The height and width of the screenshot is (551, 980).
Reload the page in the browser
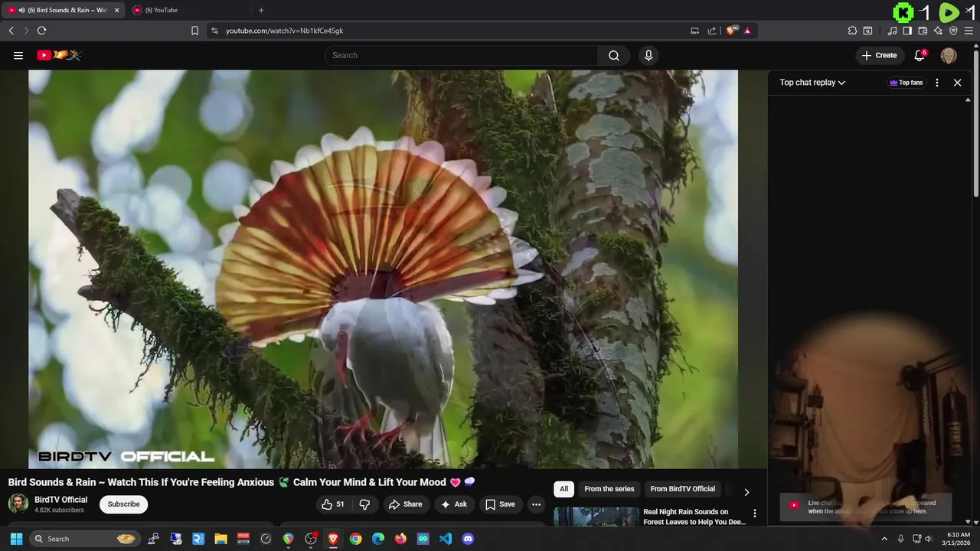(x=41, y=31)
